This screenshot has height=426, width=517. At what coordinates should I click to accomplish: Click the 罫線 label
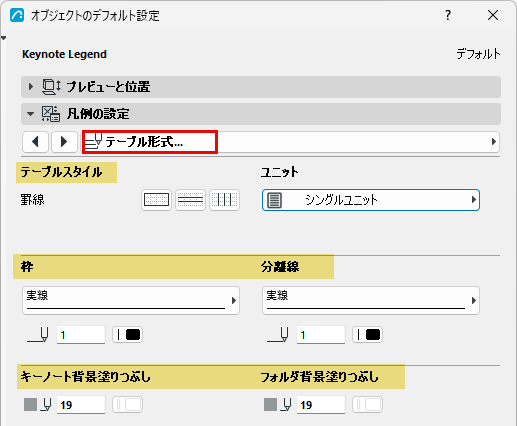click(x=32, y=200)
